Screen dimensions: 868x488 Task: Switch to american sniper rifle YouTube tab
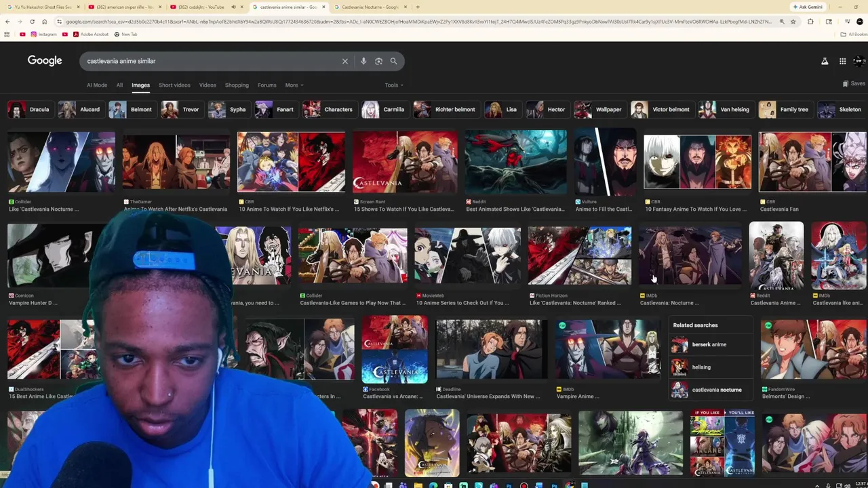[x=124, y=7]
